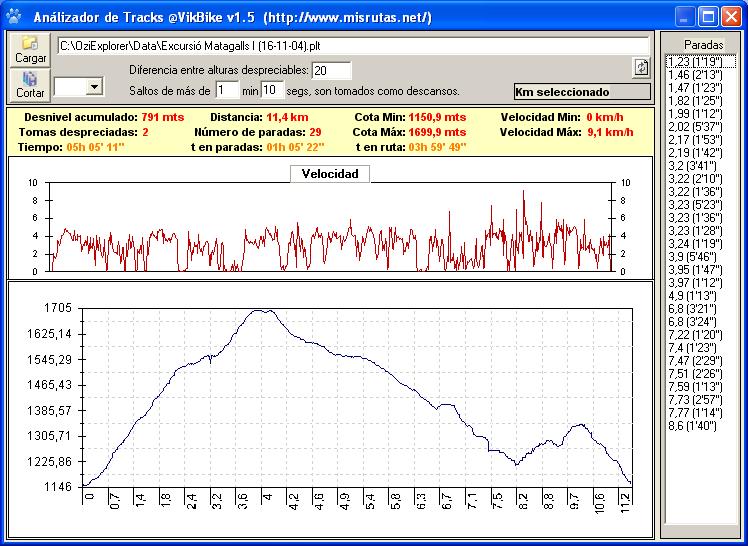
Task: Click the minutes field for 'Saltos de más de'
Action: tap(227, 91)
